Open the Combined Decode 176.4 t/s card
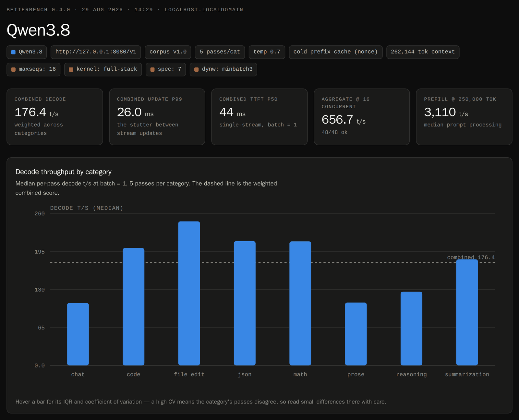 click(x=55, y=117)
